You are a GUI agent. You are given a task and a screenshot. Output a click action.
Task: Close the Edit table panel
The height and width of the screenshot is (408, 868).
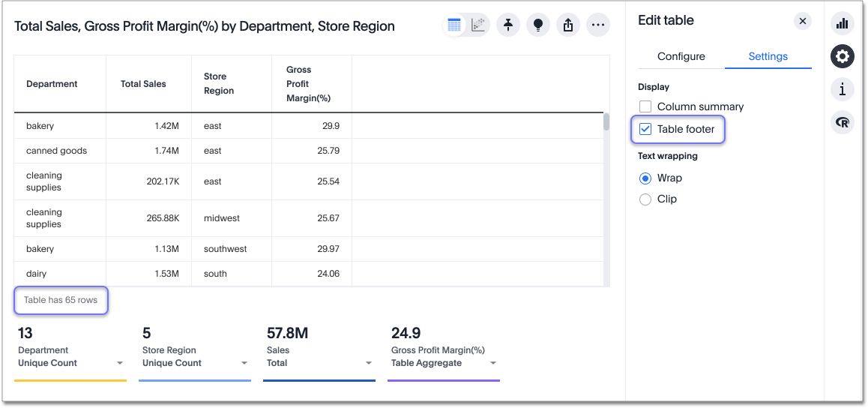coord(803,21)
